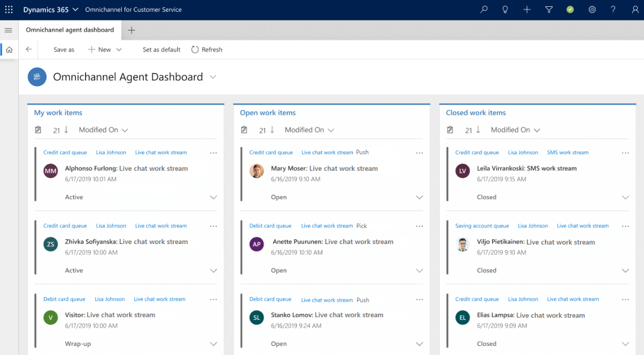Image resolution: width=644 pixels, height=355 pixels.
Task: Toggle the hamburger site map menu
Action: (x=8, y=30)
